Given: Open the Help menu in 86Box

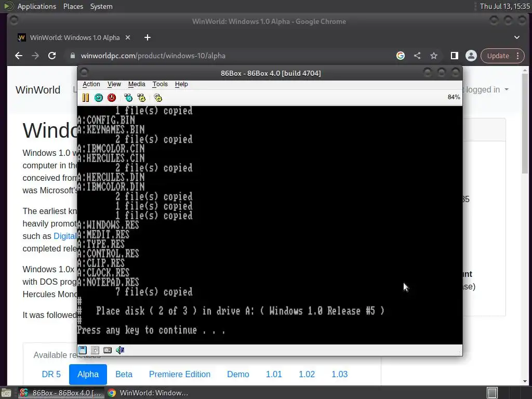Looking at the screenshot, I should (181, 84).
